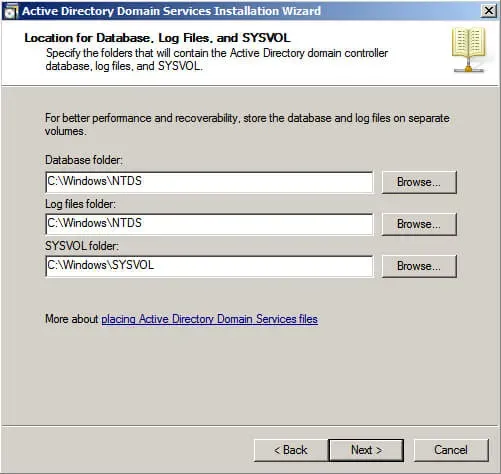Proceed with the Next button
Viewport: 501px width, 474px height.
pyautogui.click(x=366, y=450)
